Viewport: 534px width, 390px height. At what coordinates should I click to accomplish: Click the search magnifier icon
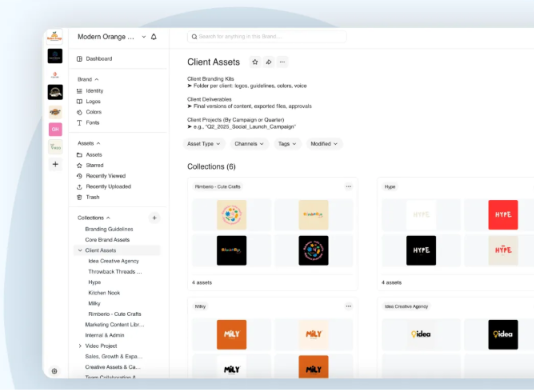(194, 36)
